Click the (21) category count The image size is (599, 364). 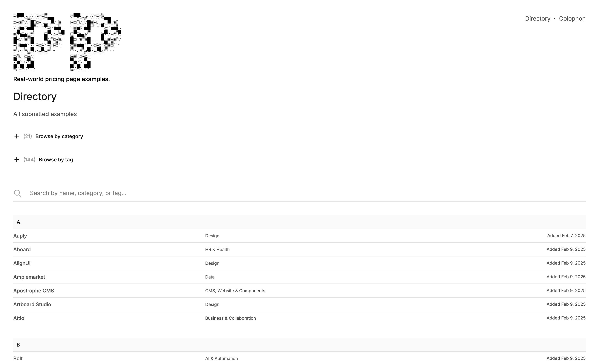click(x=27, y=136)
